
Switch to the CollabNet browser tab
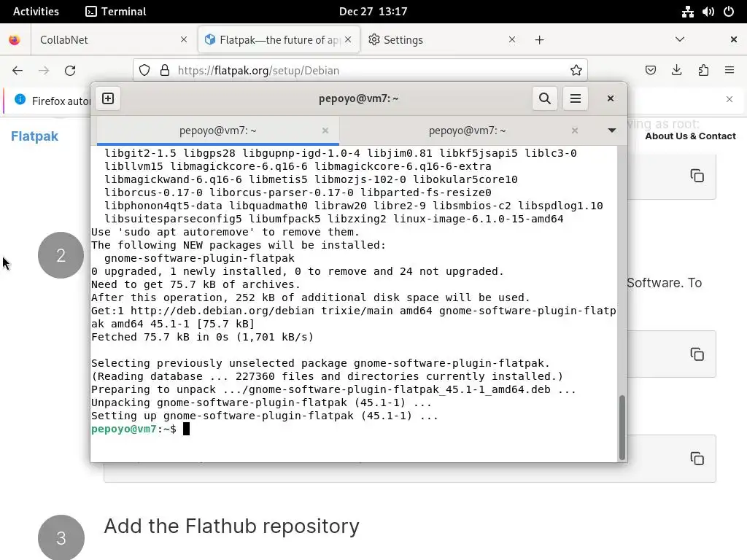112,40
